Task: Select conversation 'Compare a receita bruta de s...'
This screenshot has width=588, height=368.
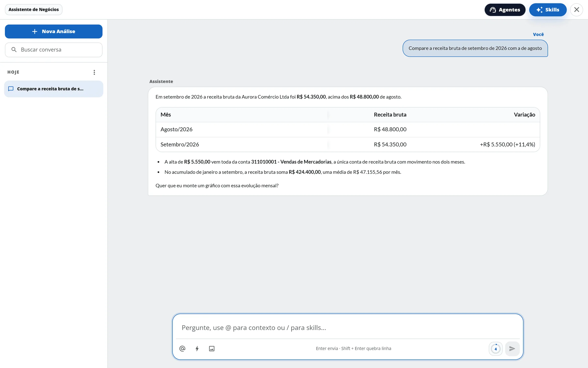Action: pos(54,89)
